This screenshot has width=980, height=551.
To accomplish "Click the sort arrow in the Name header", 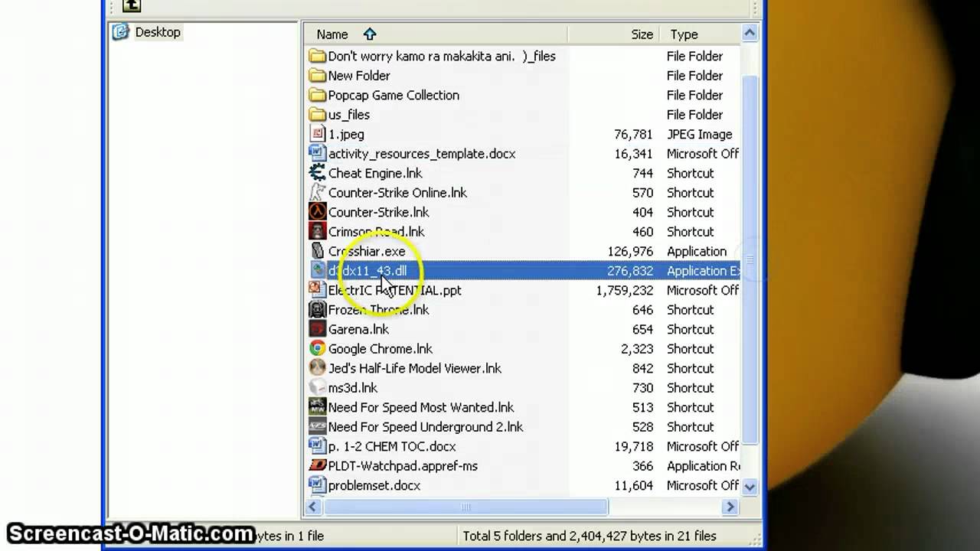I will pos(370,34).
